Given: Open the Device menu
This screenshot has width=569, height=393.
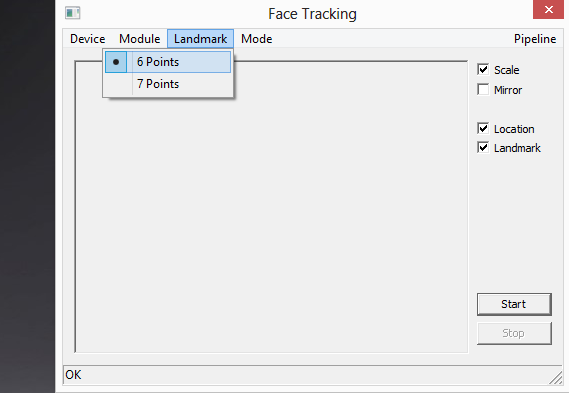Looking at the screenshot, I should [x=87, y=39].
